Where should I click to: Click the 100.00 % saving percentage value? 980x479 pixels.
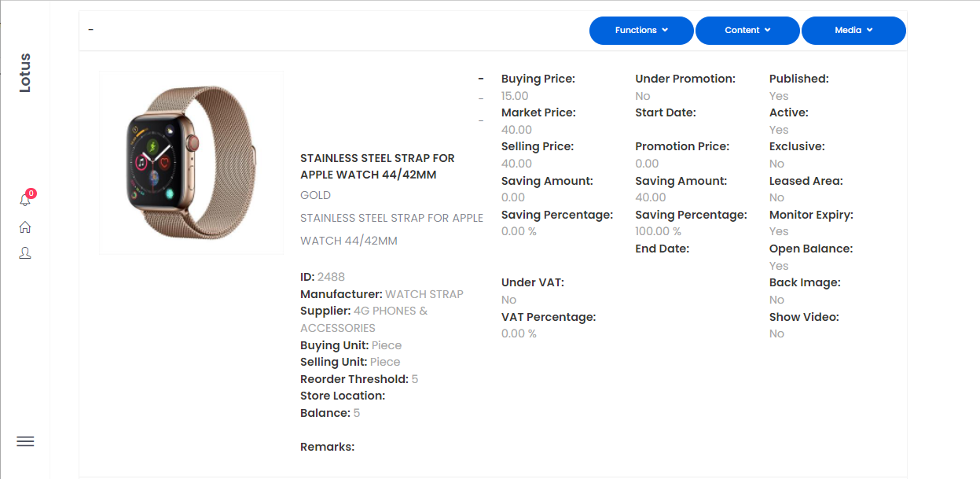(659, 231)
